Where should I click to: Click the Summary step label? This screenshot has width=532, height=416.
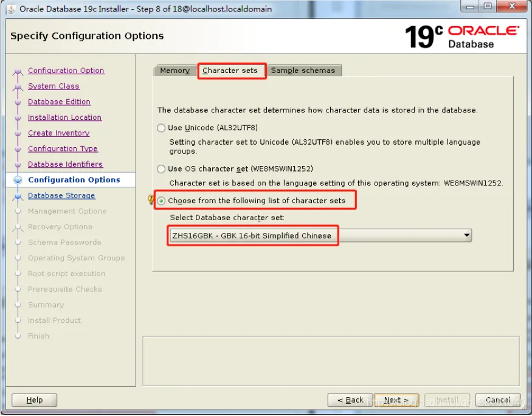coord(46,305)
